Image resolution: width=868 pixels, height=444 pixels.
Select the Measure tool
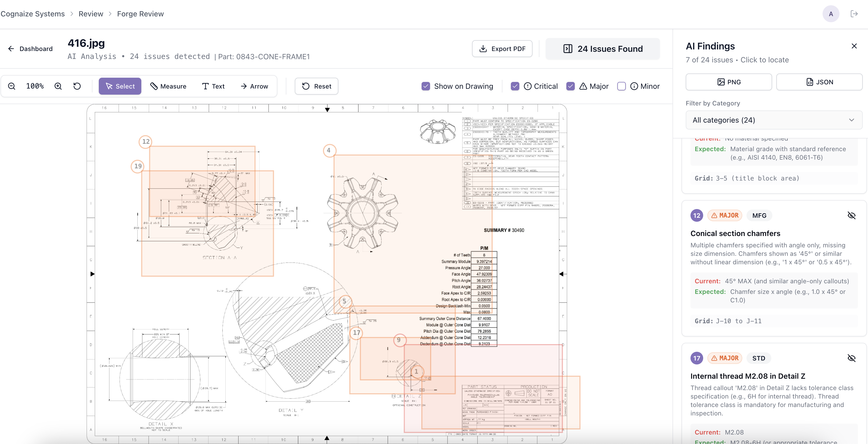pyautogui.click(x=168, y=86)
